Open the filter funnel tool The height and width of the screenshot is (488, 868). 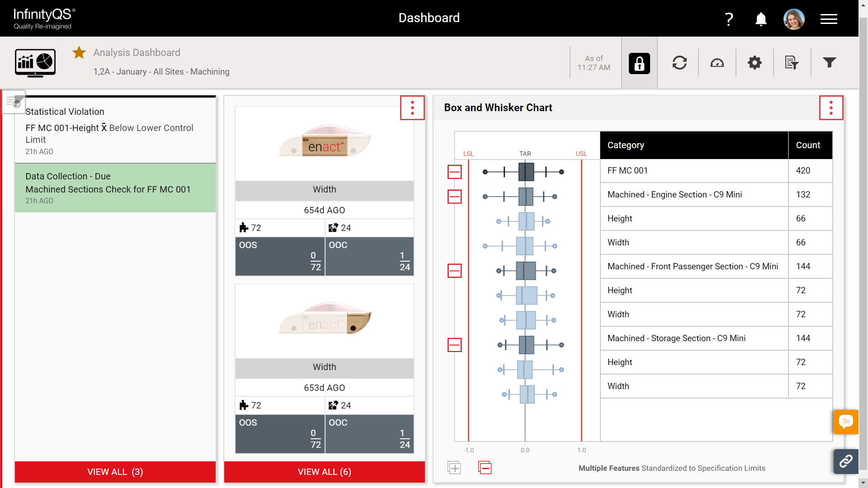coord(830,62)
